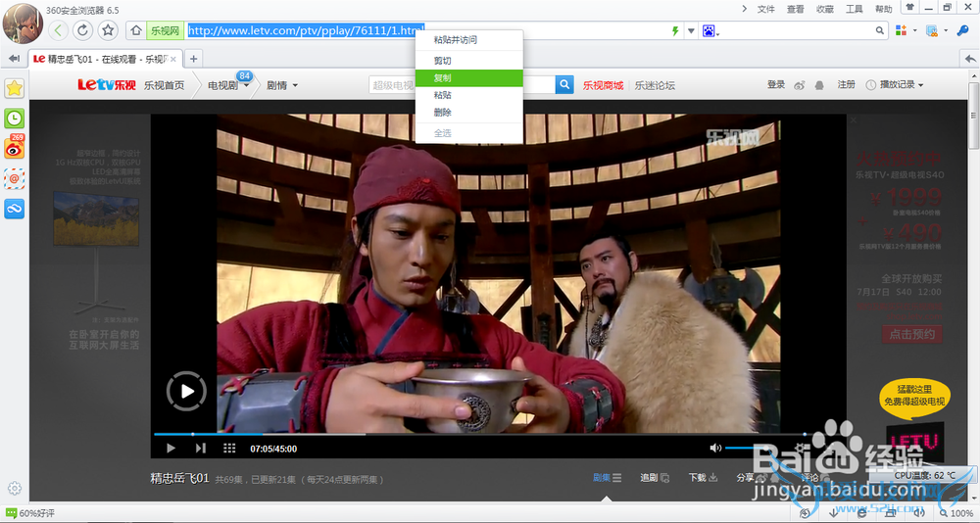Choose 粘贴并访问 from context menu
Image resolution: width=980 pixels, height=523 pixels.
[455, 40]
